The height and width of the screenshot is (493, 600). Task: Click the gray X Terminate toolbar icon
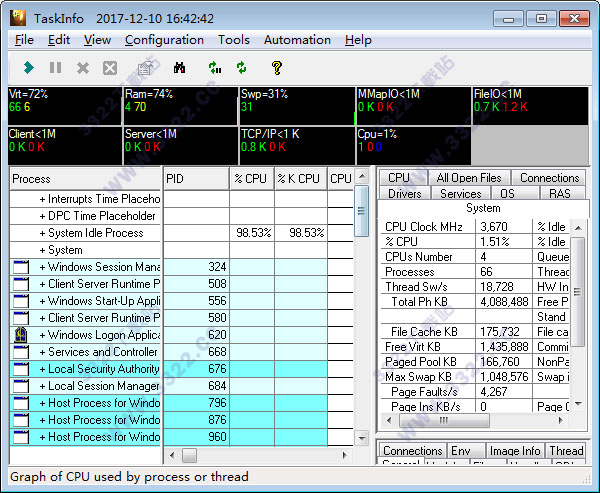click(x=82, y=68)
